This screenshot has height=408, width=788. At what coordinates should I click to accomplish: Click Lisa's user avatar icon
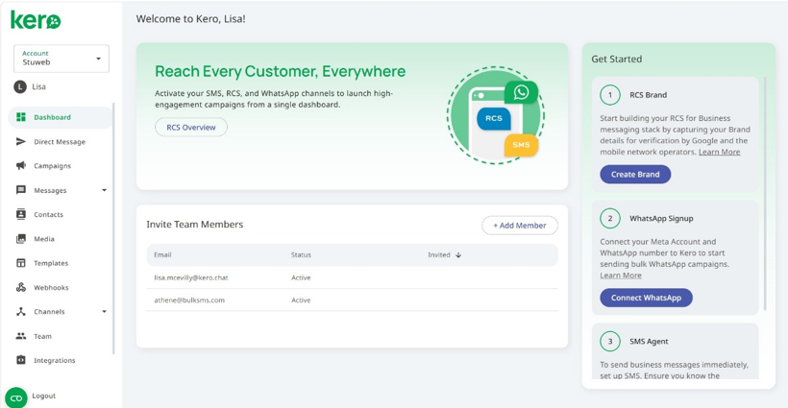[x=20, y=87]
